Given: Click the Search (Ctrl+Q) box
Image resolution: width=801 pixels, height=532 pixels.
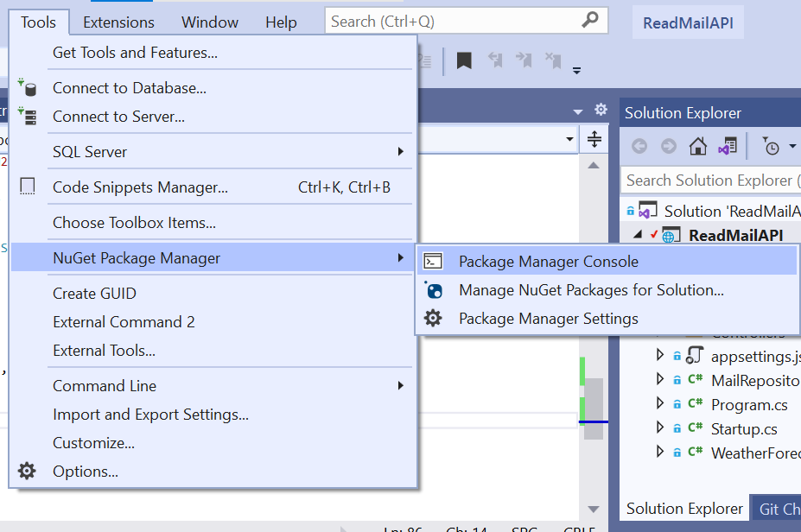Looking at the screenshot, I should pos(466,22).
